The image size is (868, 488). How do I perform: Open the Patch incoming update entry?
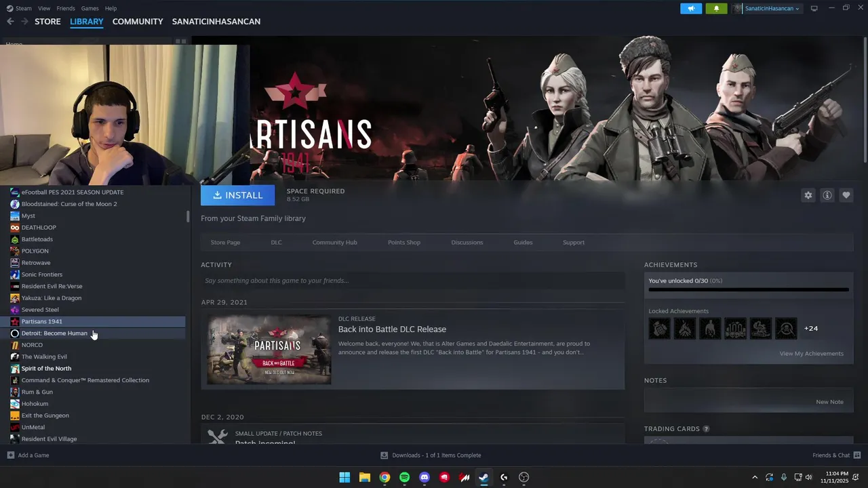pyautogui.click(x=412, y=434)
